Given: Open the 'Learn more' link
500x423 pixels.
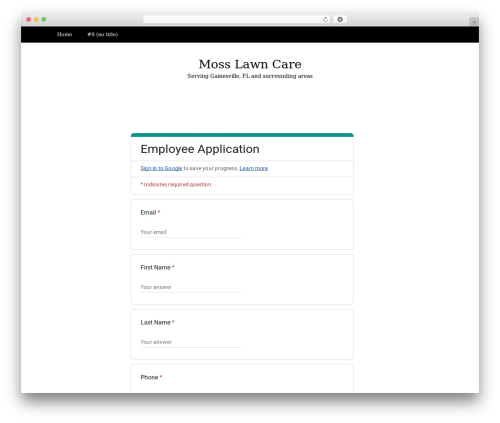Looking at the screenshot, I should point(254,168).
